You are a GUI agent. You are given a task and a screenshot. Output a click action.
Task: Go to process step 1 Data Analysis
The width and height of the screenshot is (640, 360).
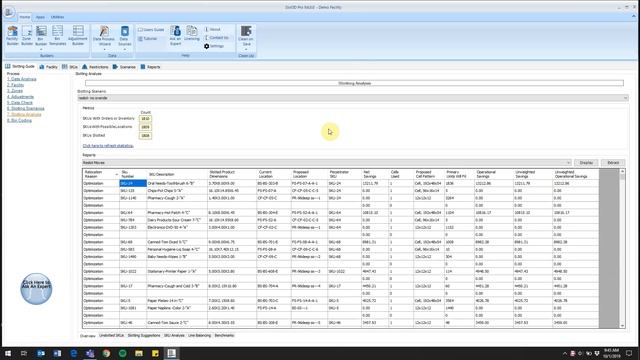click(x=22, y=79)
